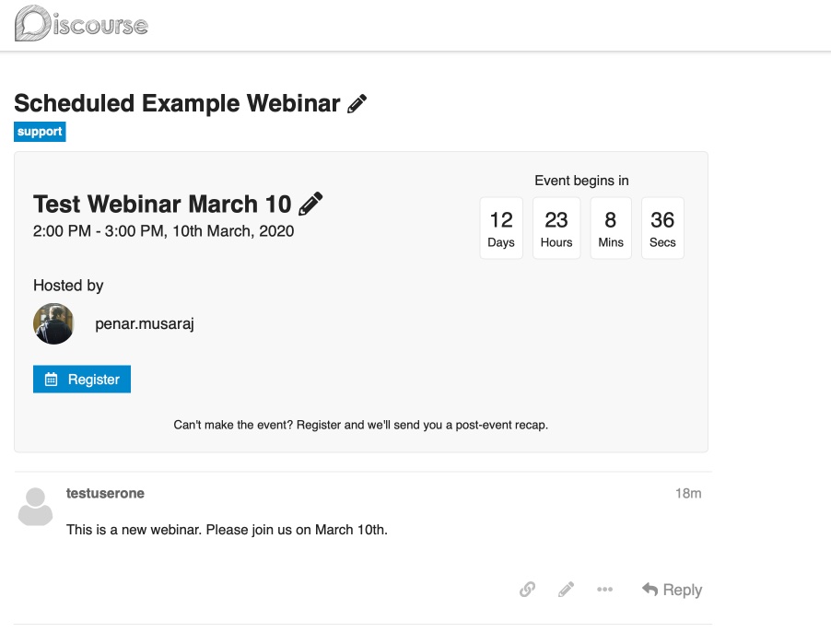831x644 pixels.
Task: Open testuserone username link
Action: (x=105, y=493)
